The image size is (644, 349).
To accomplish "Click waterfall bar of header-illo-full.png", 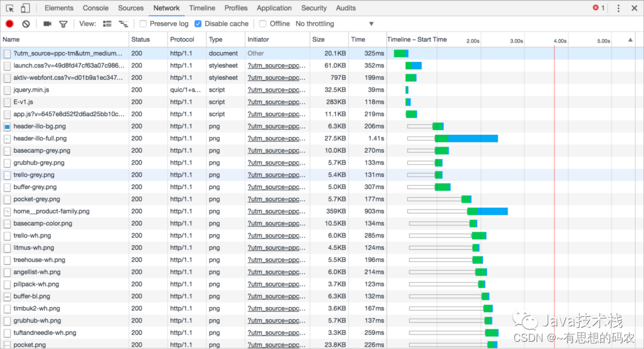I will [x=466, y=139].
